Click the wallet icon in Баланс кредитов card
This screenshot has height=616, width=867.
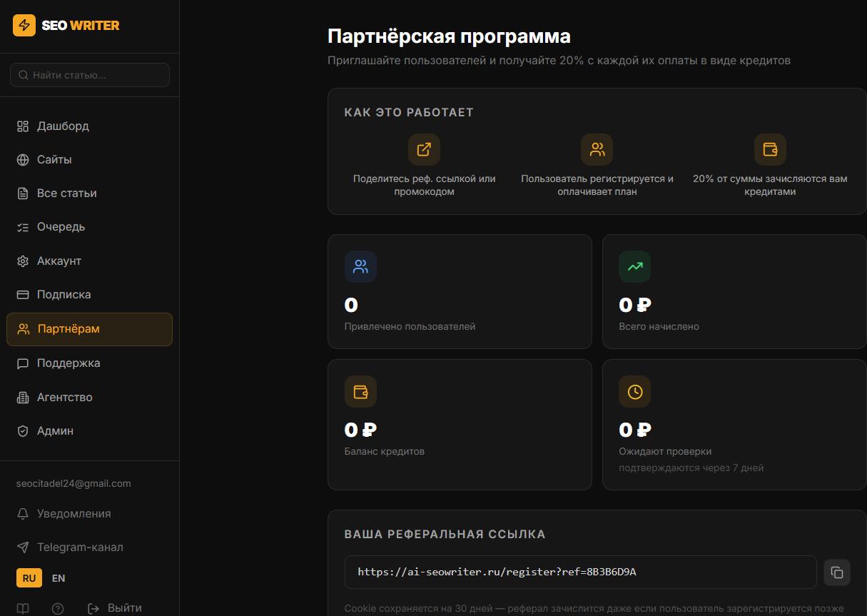coord(360,391)
